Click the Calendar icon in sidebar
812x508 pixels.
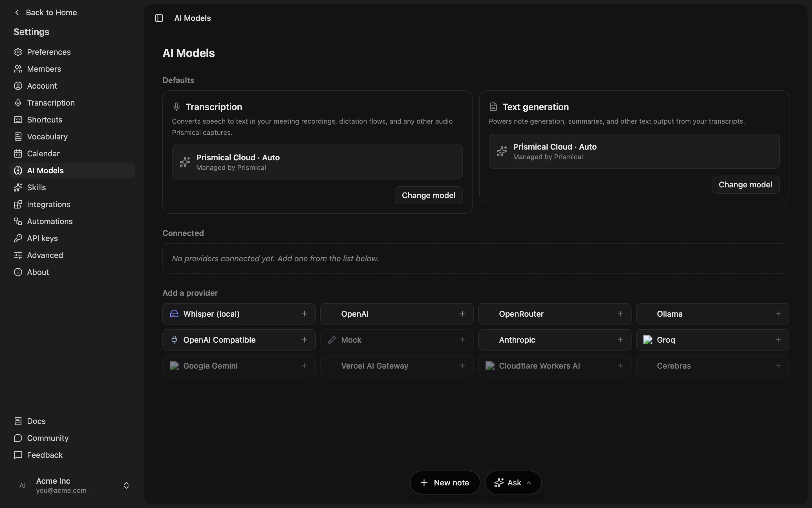click(18, 154)
